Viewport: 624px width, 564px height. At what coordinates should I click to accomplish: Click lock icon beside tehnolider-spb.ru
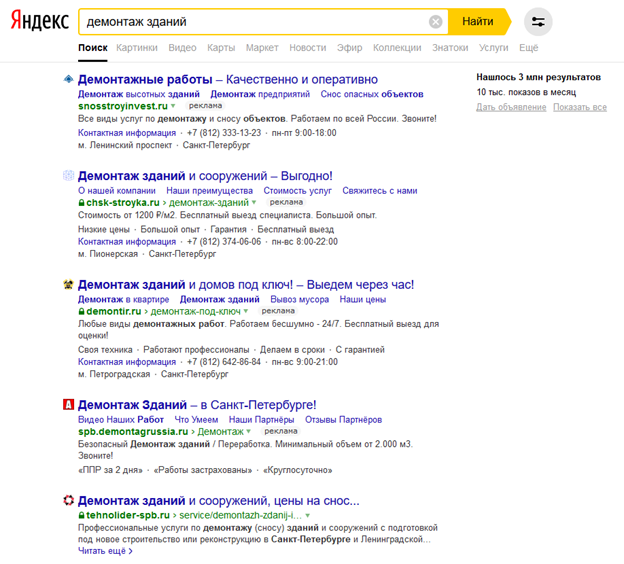tap(81, 515)
